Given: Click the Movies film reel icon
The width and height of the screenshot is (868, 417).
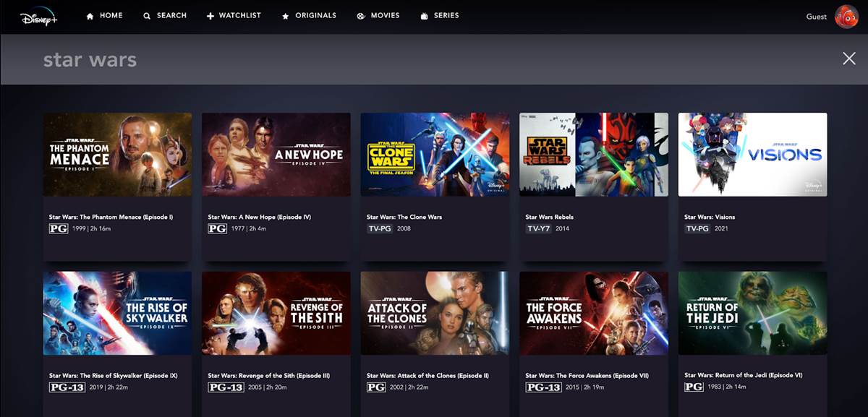Looking at the screenshot, I should 361,16.
